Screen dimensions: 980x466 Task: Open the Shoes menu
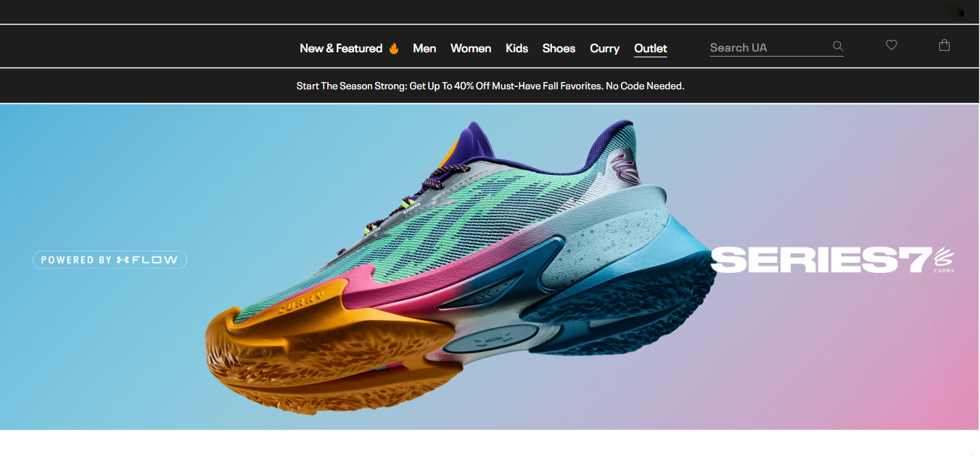pos(559,49)
